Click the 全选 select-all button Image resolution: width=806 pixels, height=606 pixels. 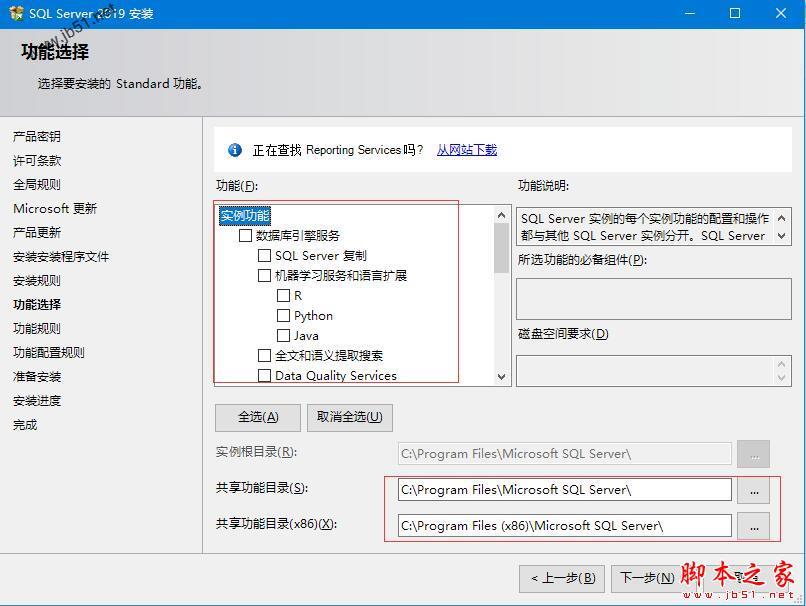[x=257, y=417]
